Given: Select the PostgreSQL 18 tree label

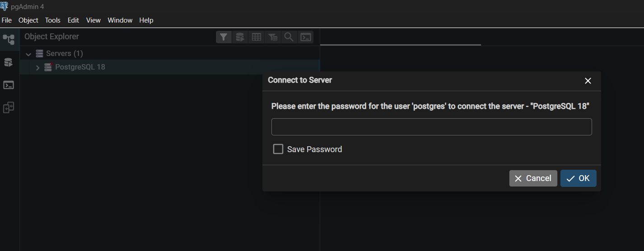Looking at the screenshot, I should (80, 67).
